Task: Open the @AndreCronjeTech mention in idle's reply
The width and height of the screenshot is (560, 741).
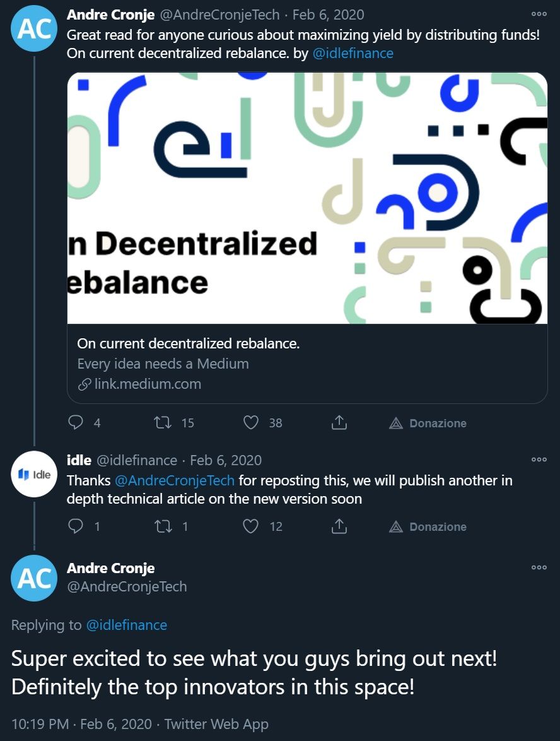Action: click(x=175, y=481)
